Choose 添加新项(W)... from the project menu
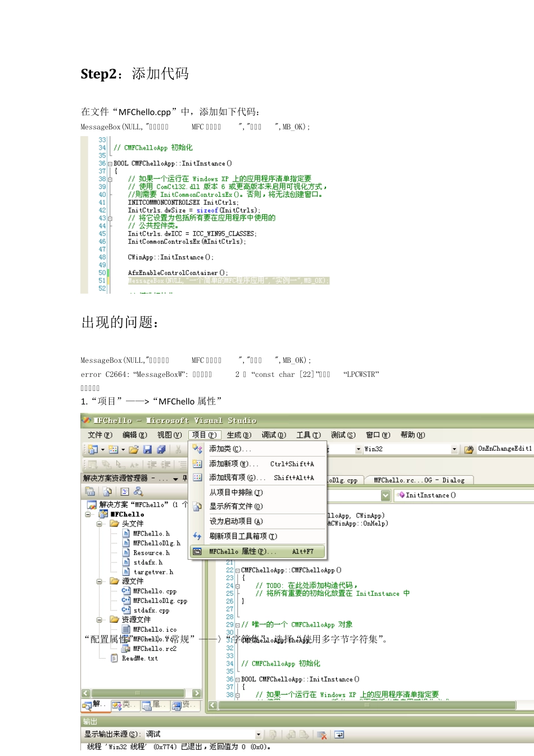Image resolution: width=534 pixels, height=756 pixels. [258, 464]
